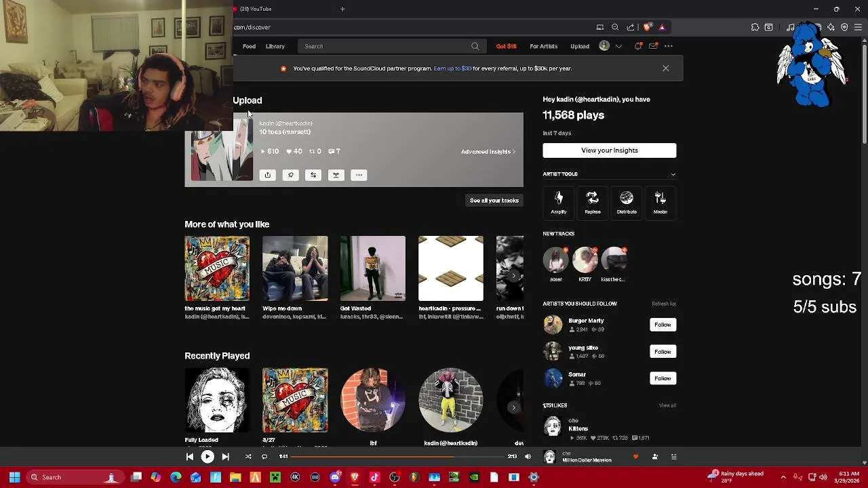This screenshot has width=868, height=488.
Task: Open the For Artists menu item
Action: click(x=544, y=46)
